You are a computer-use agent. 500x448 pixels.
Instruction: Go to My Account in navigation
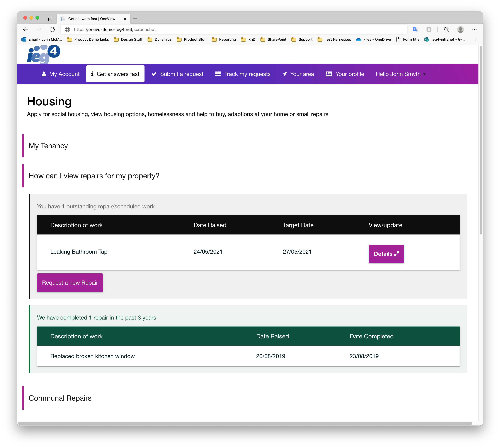(x=61, y=74)
